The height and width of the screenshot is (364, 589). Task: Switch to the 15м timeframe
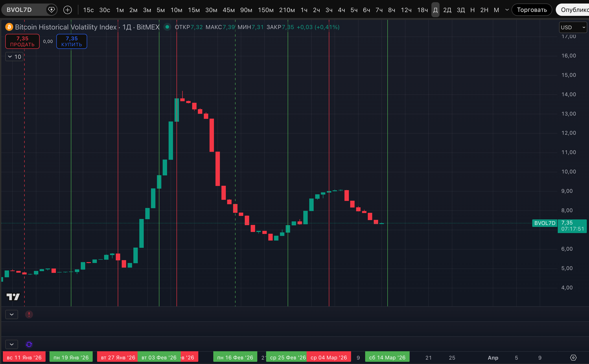pos(194,10)
